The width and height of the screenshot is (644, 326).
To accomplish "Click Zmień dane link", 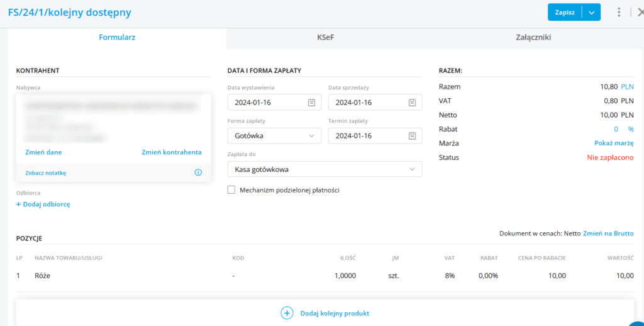I will click(43, 152).
